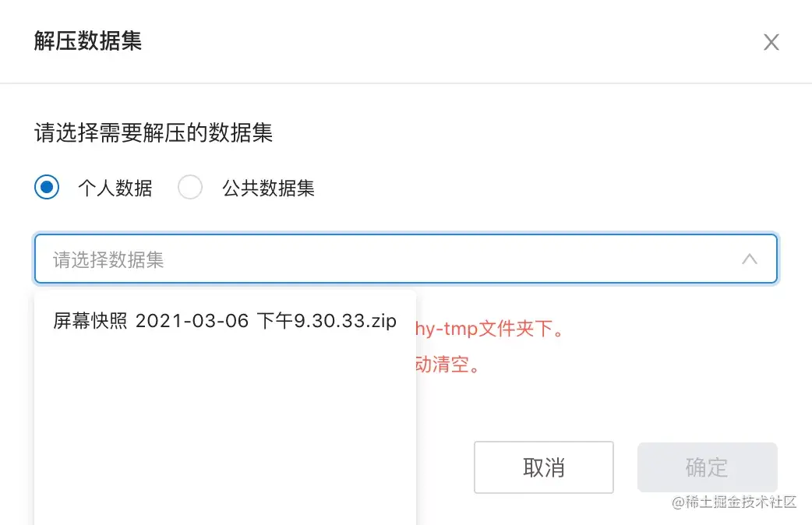Dismiss the dialog using the top-right close icon
The width and height of the screenshot is (812, 525).
[771, 42]
